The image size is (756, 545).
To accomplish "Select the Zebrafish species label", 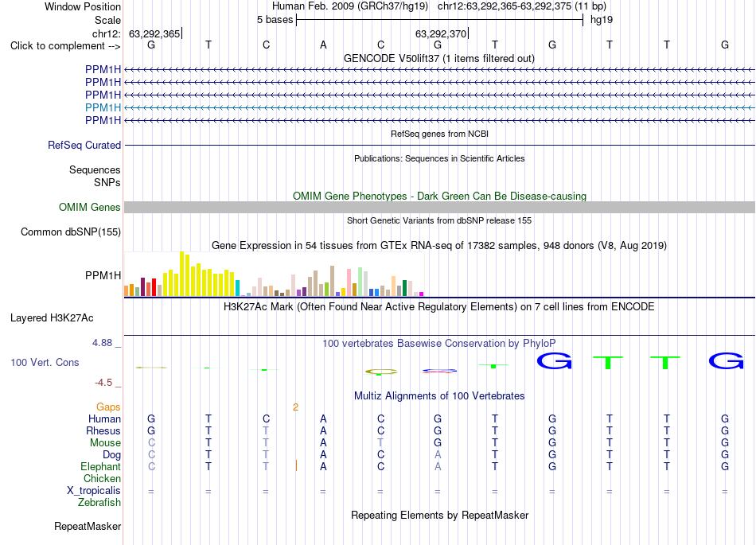I will point(99,503).
